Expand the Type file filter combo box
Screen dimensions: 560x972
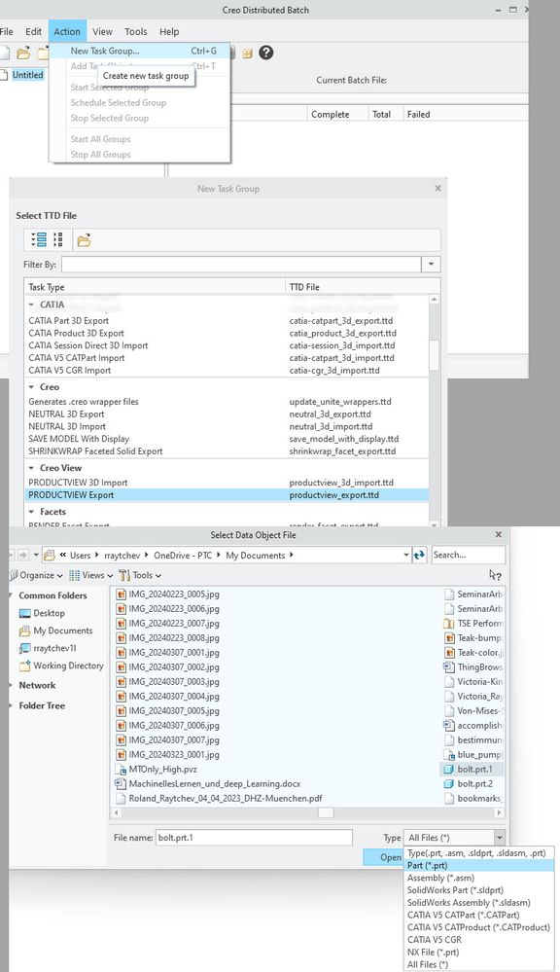[455, 838]
